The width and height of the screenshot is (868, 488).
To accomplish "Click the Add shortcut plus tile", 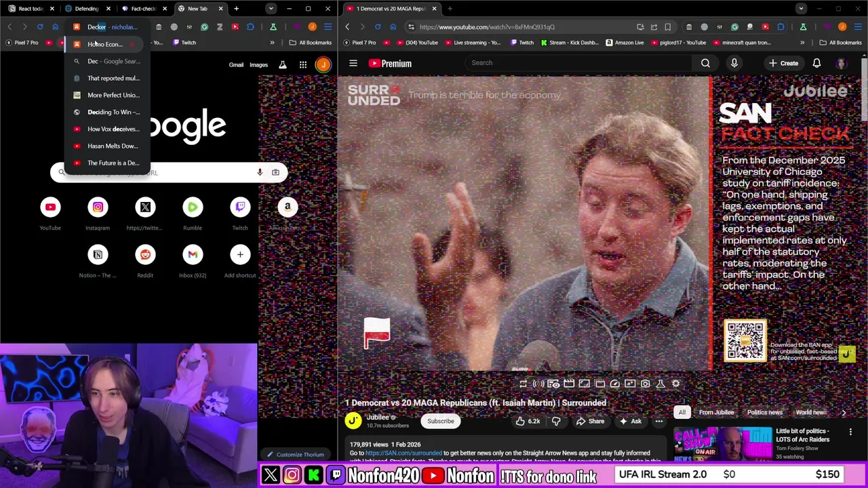I will click(240, 254).
